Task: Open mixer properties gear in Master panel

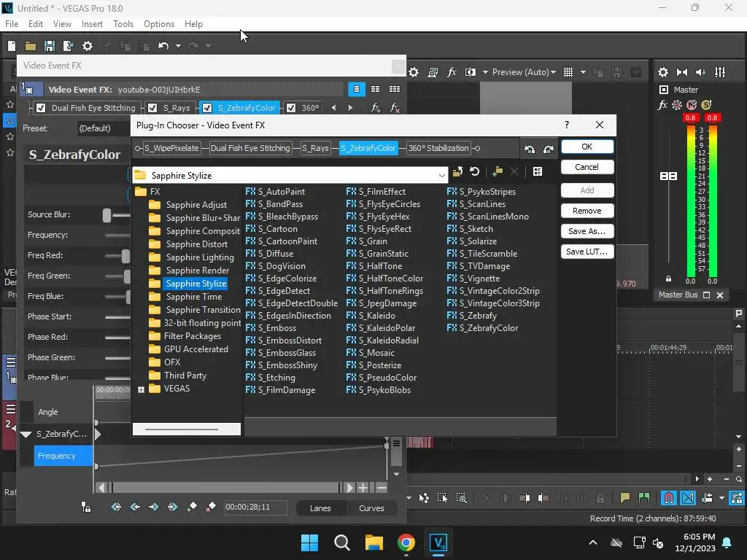Action: coord(662,72)
